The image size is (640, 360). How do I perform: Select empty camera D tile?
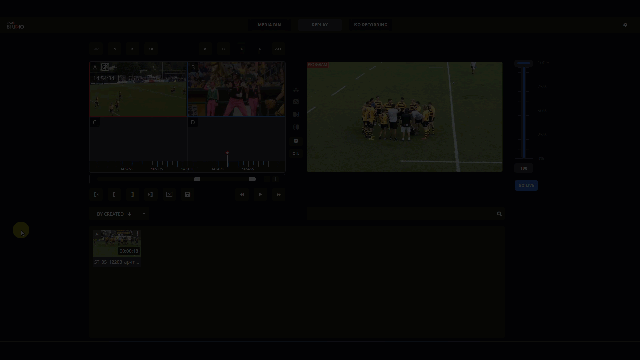point(236,140)
